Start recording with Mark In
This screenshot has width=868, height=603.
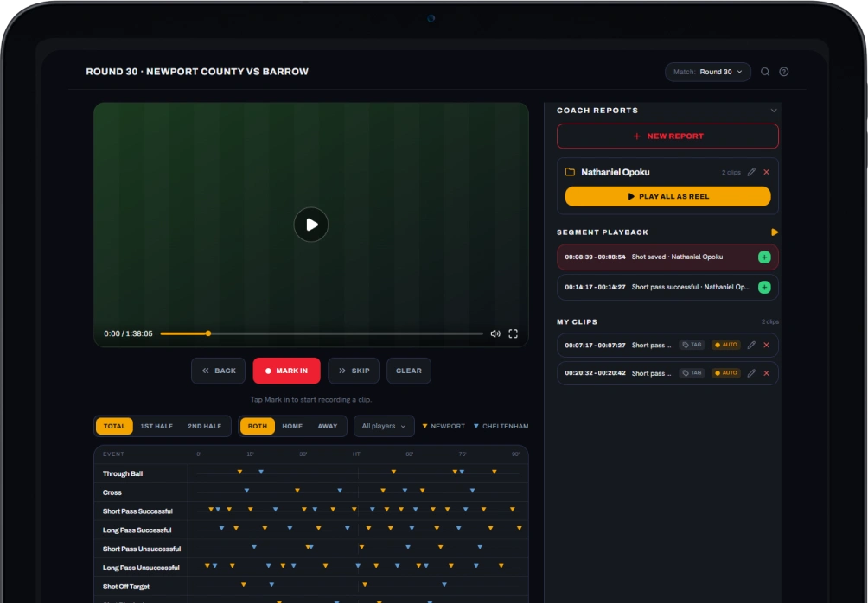click(x=287, y=371)
